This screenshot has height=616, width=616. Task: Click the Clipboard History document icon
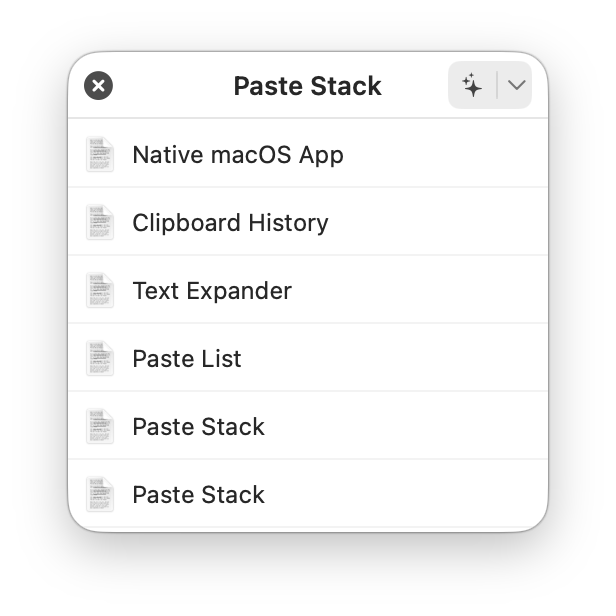[x=100, y=223]
